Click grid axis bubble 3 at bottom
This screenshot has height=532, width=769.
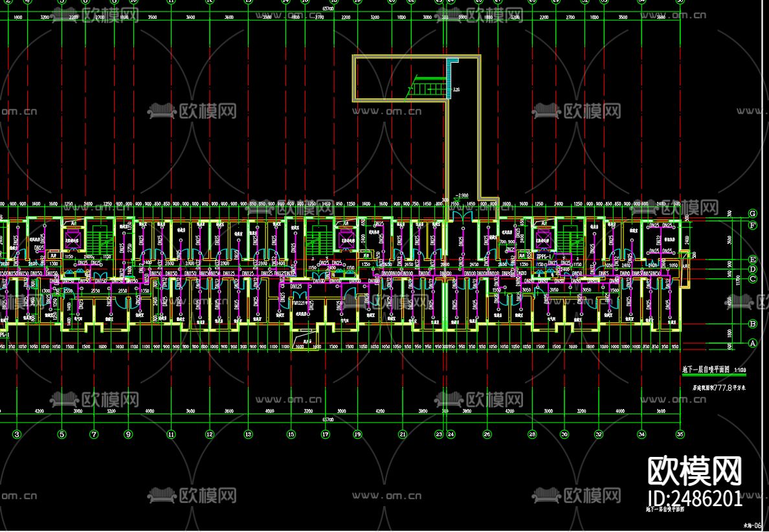tap(17, 434)
